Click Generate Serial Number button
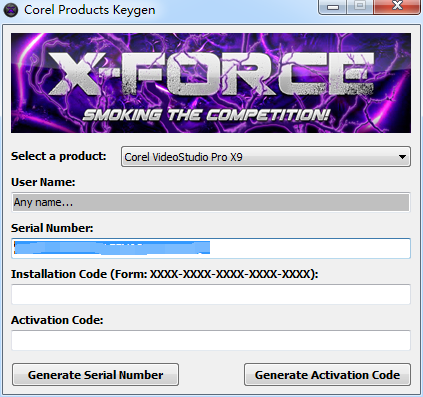This screenshot has width=423, height=397. [x=95, y=375]
